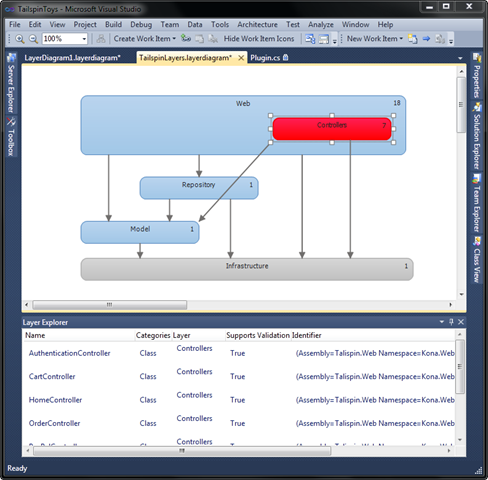Open the Window menu

click(x=355, y=24)
